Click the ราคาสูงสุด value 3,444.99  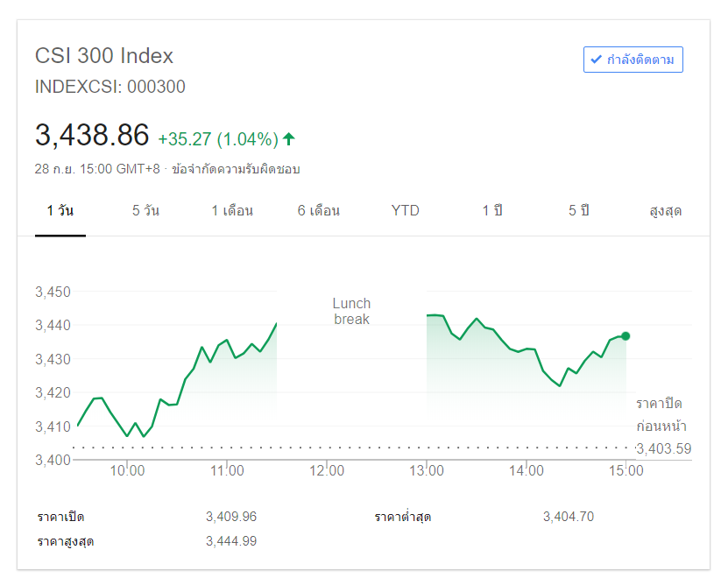click(x=231, y=541)
